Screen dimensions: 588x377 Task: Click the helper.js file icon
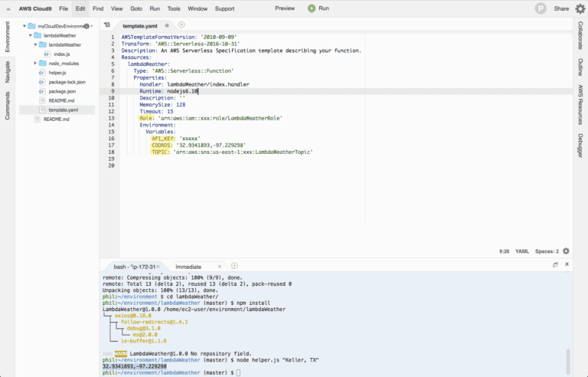coord(42,73)
